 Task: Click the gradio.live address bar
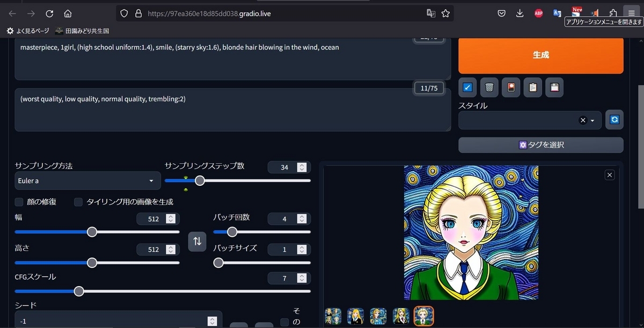pos(284,13)
